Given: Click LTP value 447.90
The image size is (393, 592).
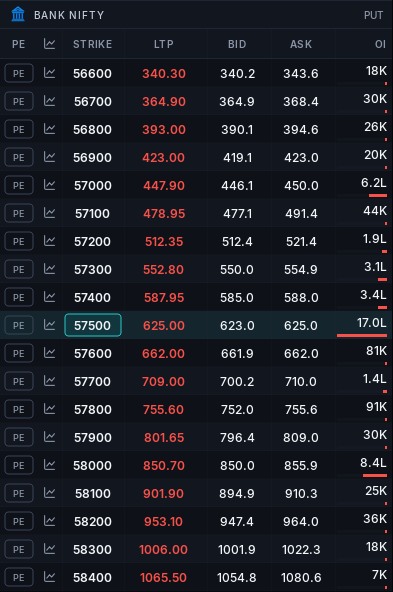Looking at the screenshot, I should pyautogui.click(x=164, y=185).
